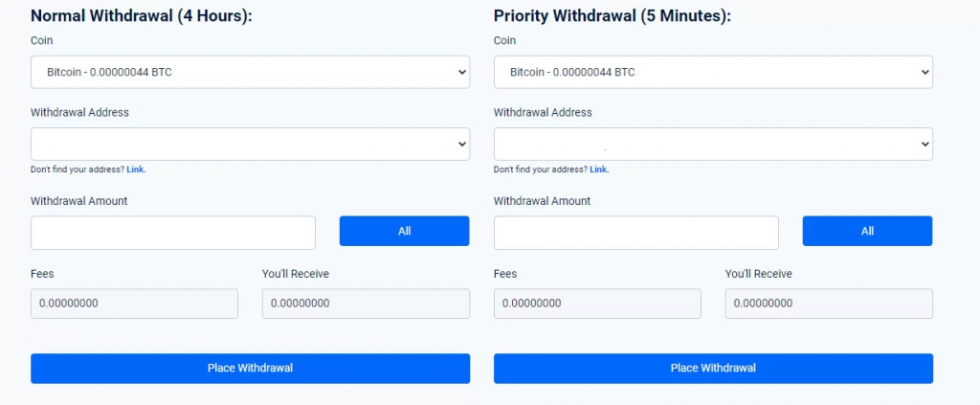Click Priority You'll Receive field
Viewport: 980px width, 405px height.
pos(829,304)
